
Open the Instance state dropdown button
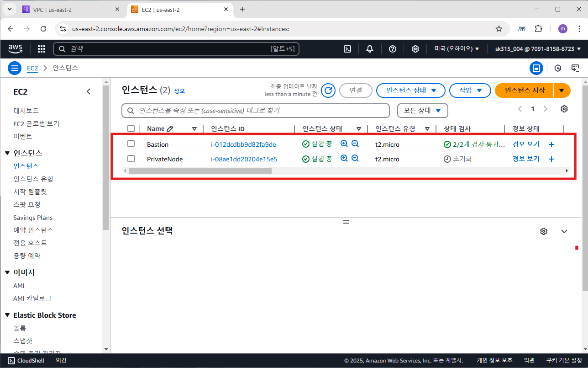click(411, 91)
